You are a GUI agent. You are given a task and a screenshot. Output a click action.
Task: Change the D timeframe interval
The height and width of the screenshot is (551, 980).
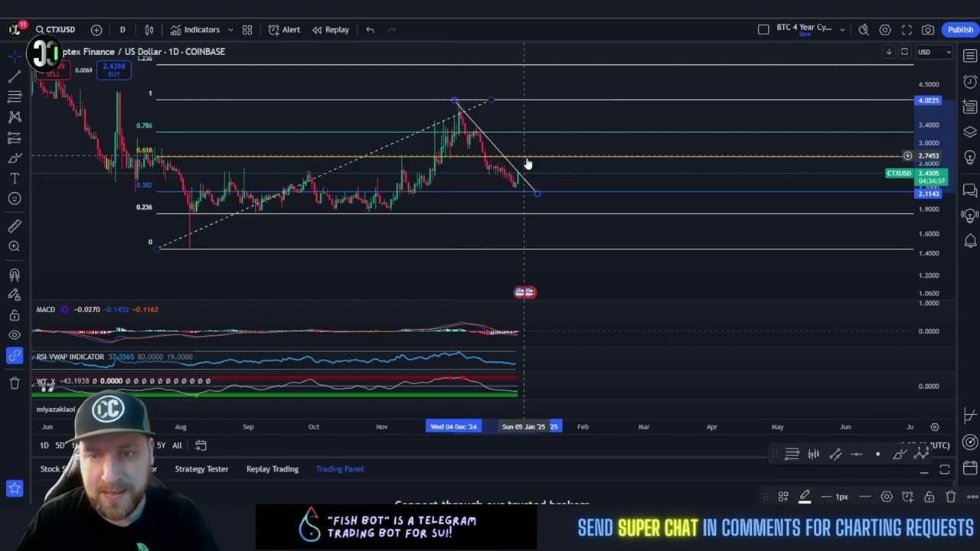122,30
